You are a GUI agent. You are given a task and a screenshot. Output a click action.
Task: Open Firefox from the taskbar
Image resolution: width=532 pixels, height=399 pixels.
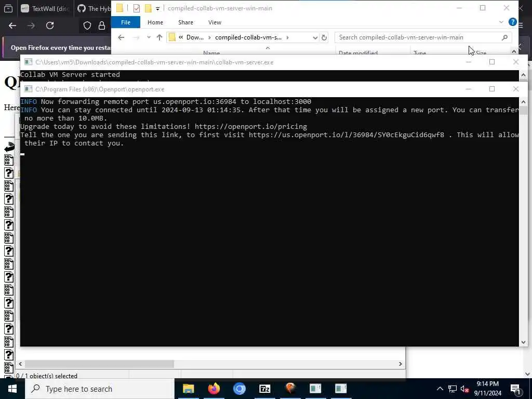[x=214, y=389]
